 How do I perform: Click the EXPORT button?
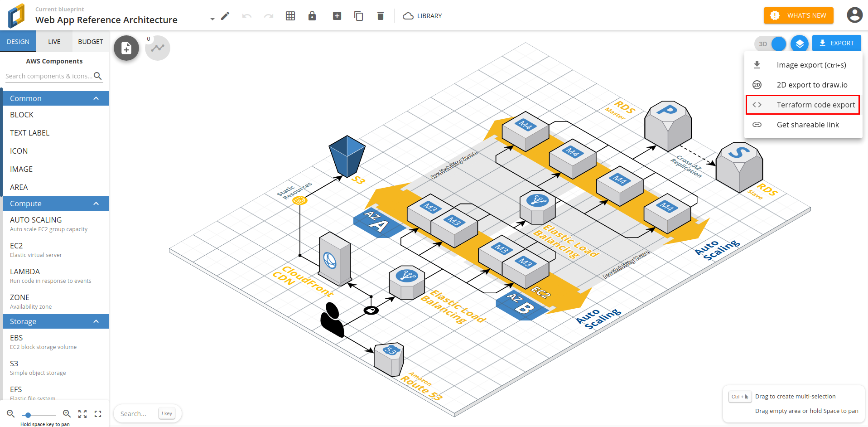[x=836, y=43]
